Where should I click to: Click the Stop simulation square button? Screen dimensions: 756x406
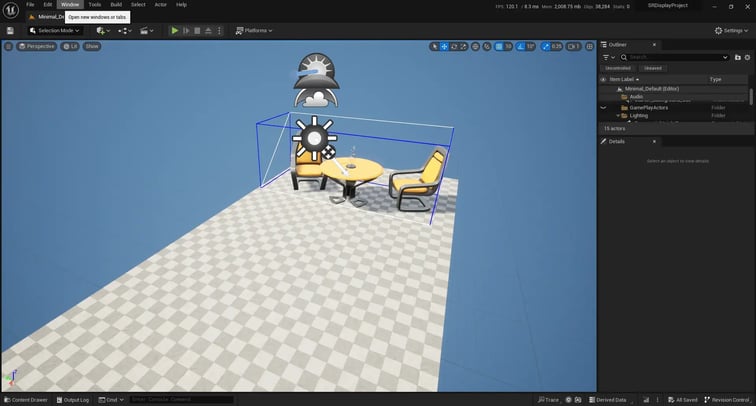click(197, 30)
